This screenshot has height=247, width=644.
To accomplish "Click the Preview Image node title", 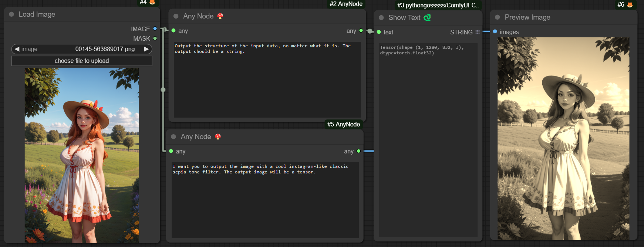I will 527,17.
